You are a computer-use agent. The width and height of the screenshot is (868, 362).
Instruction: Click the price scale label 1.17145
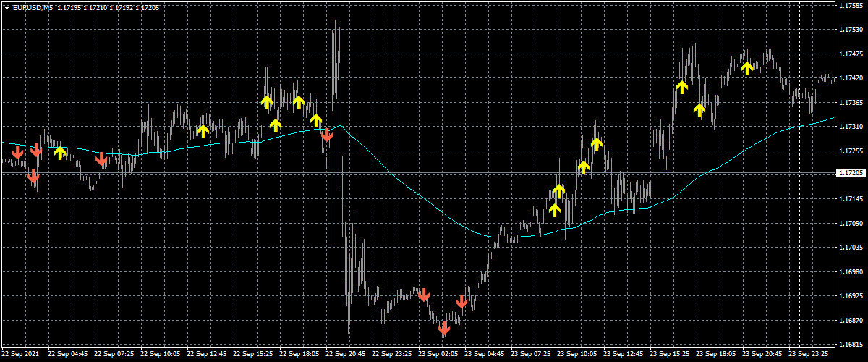(851, 199)
